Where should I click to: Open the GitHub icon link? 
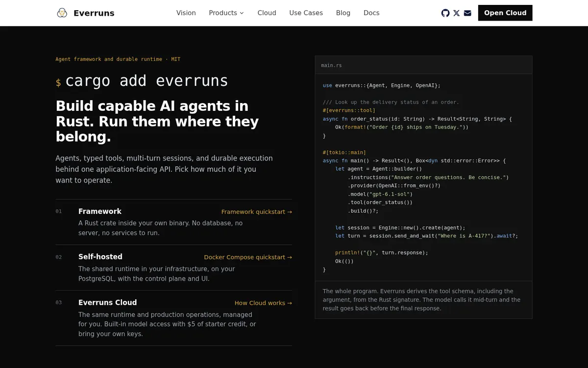(x=445, y=13)
